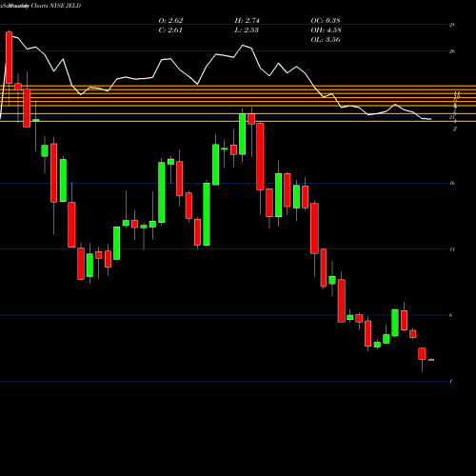Viewport: 476px width, 476px height.
Task: Click the Charts NYSE JELD title
Action: click(x=56, y=6)
